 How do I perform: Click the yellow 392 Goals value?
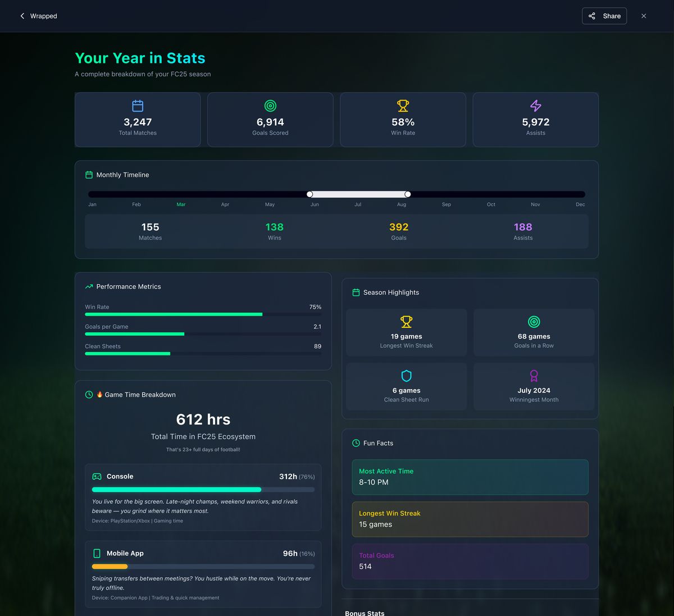[399, 227]
